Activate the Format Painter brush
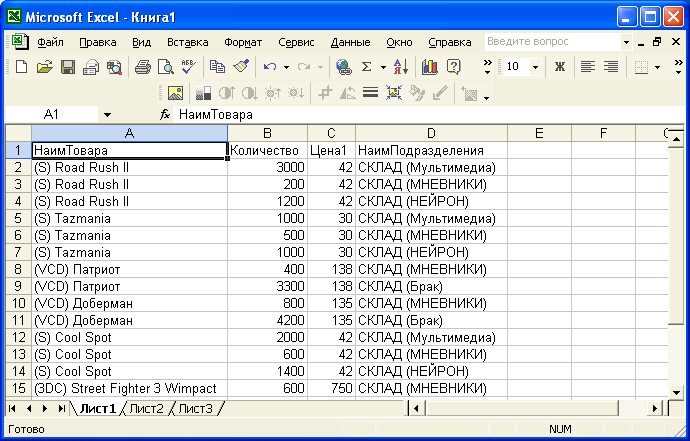Screen dimensions: 690x441 pyautogui.click(x=241, y=67)
